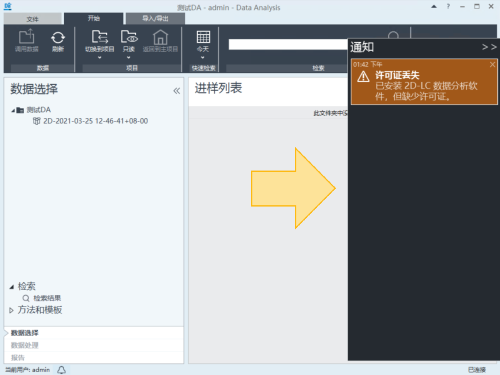The image size is (500, 375).
Task: Click the 切换到项目 switch project icon
Action: pos(100,37)
